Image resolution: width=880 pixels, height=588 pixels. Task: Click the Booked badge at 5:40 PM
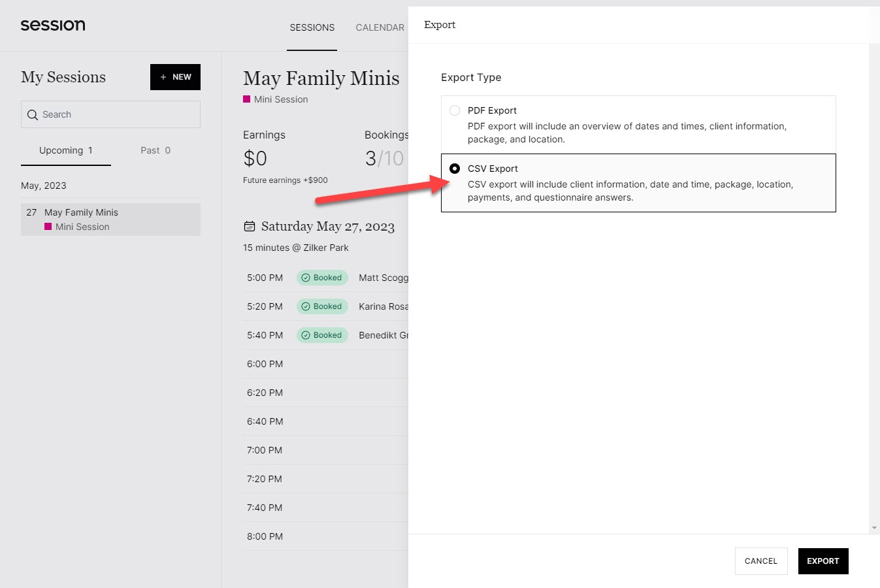322,335
